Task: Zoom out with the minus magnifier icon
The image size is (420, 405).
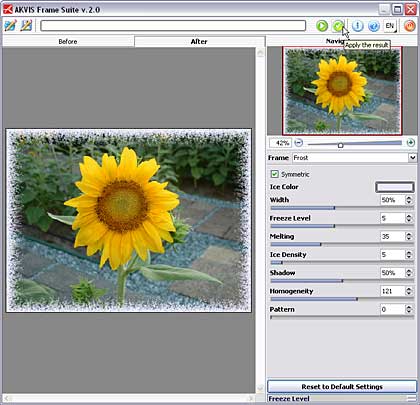Action: (299, 143)
